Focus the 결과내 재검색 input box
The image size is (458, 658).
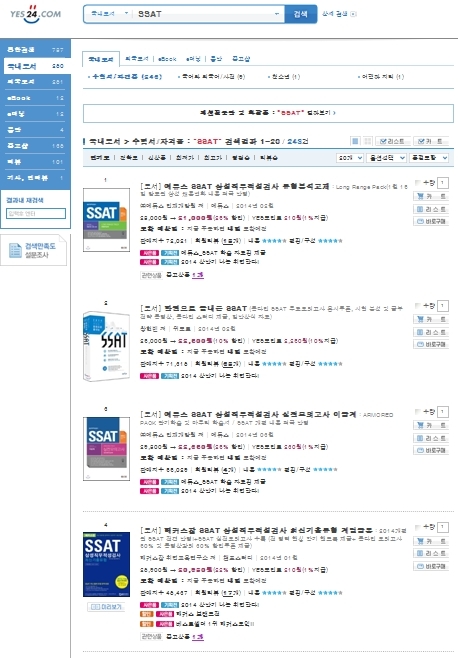coord(36,214)
